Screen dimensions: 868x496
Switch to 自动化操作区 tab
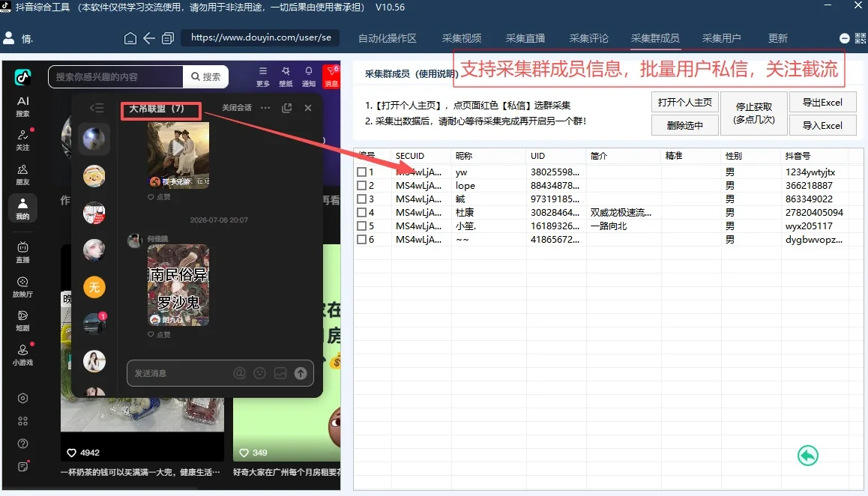(387, 38)
